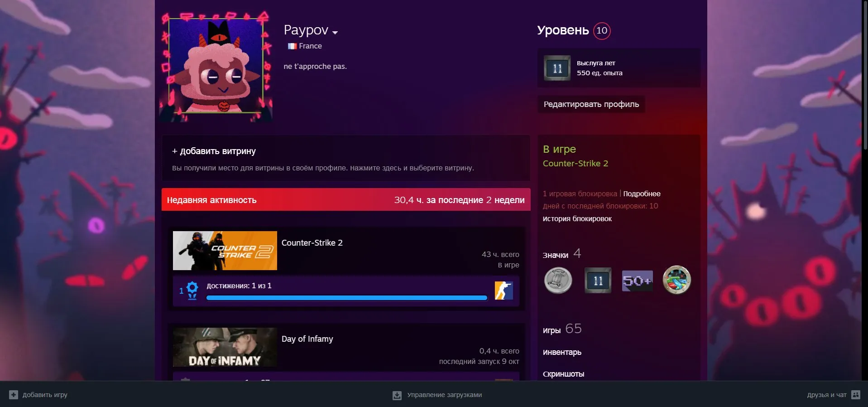Click the Counter-Strike 2 achievement progress bar
868x407 pixels.
click(347, 298)
